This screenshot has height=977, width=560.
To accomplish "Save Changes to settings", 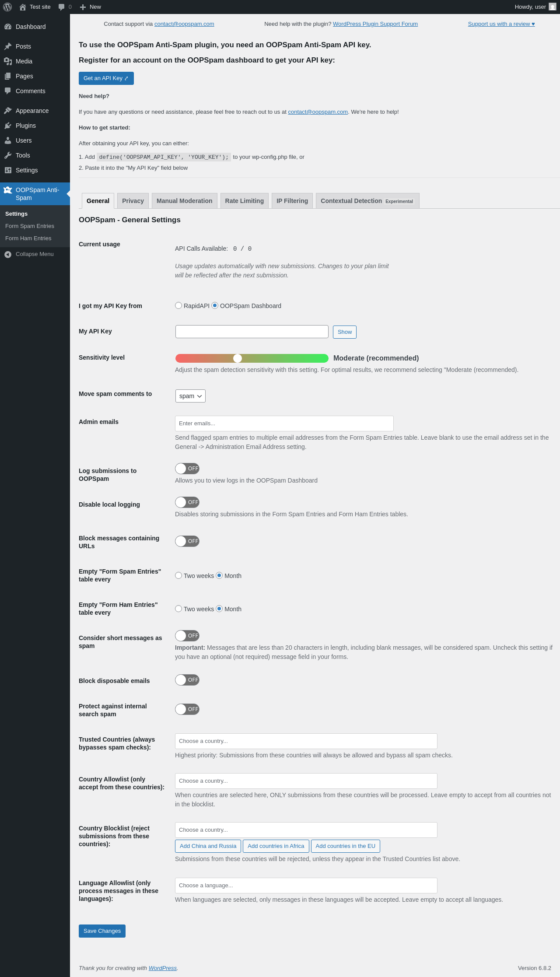I will click(x=102, y=931).
